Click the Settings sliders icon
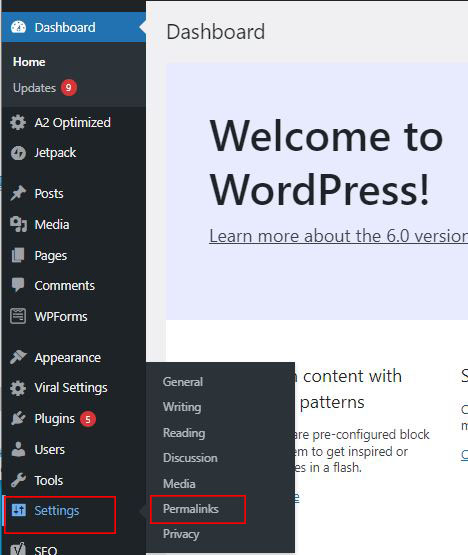Image resolution: width=468 pixels, height=555 pixels. click(18, 510)
